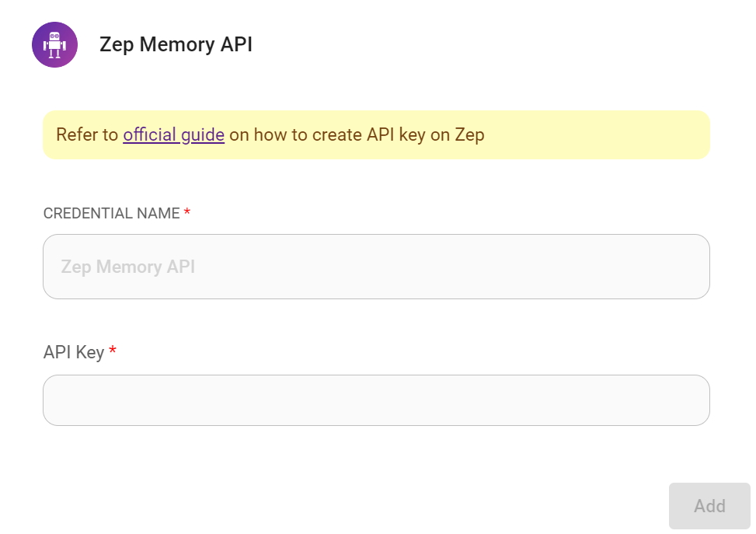756x534 pixels.
Task: Click the purple Zep robot logo
Action: tap(54, 45)
